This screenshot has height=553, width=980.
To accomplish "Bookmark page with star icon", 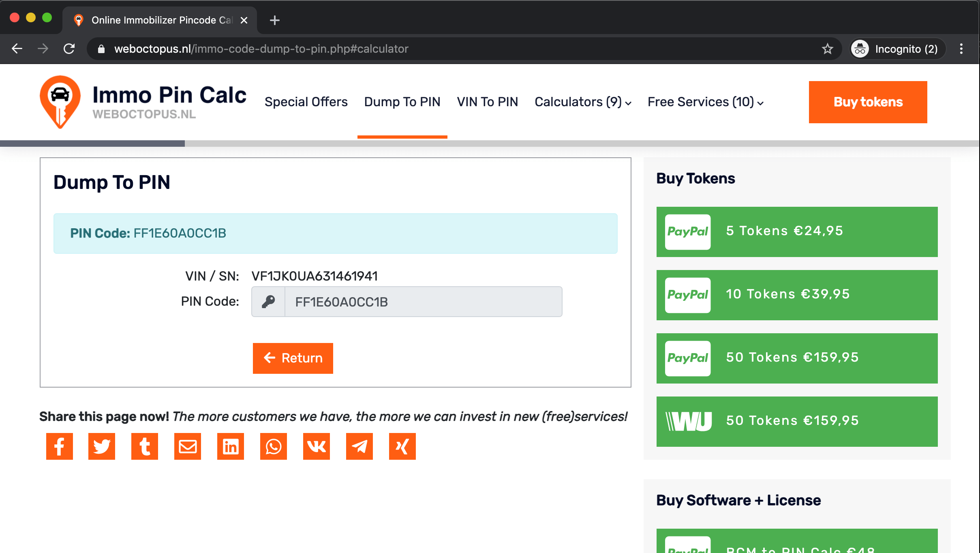I will point(827,49).
